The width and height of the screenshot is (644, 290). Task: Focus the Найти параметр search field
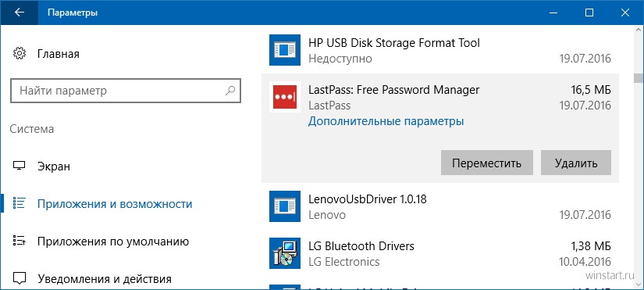coord(125,91)
